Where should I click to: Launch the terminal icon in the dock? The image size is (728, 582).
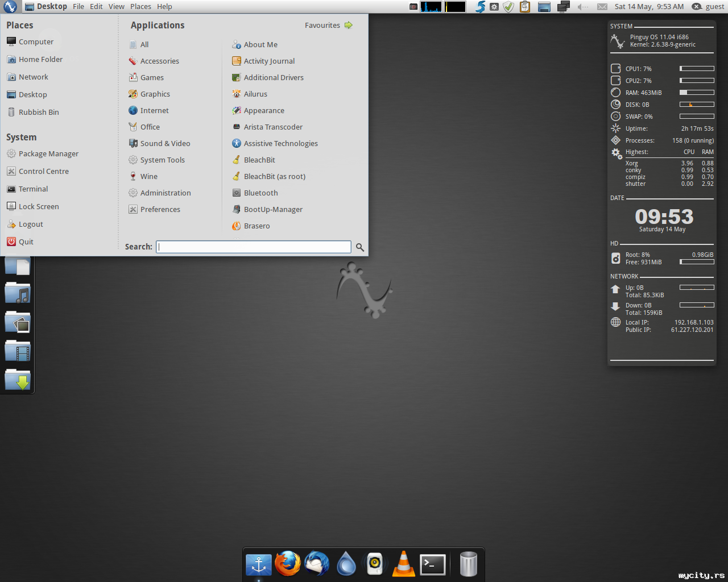433,564
